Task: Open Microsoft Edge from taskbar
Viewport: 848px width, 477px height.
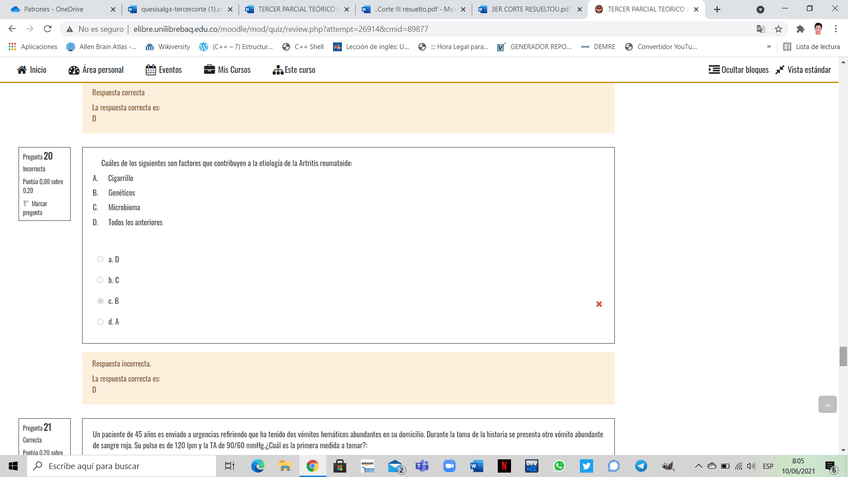Action: (x=257, y=466)
